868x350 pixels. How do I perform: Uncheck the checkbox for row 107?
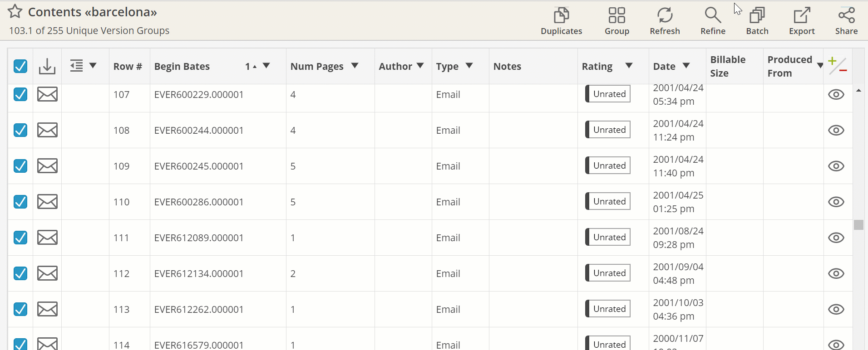tap(20, 94)
